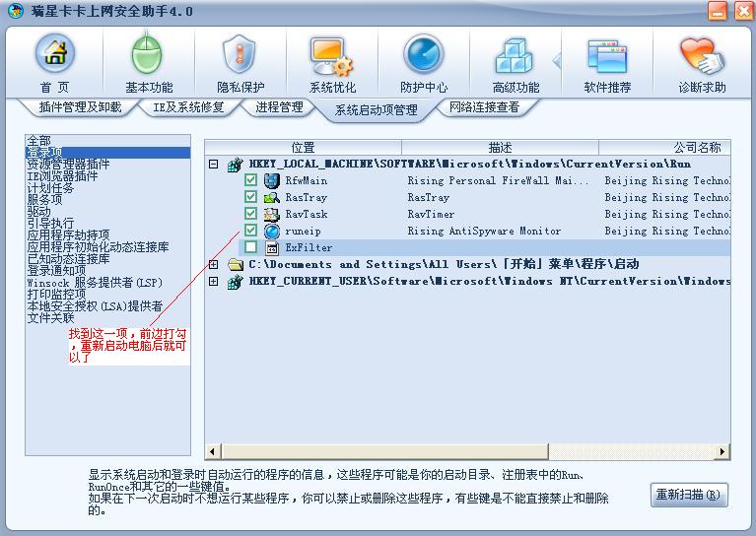Image resolution: width=756 pixels, height=536 pixels.
Task: Click the runeip globe icon
Action: click(x=272, y=231)
